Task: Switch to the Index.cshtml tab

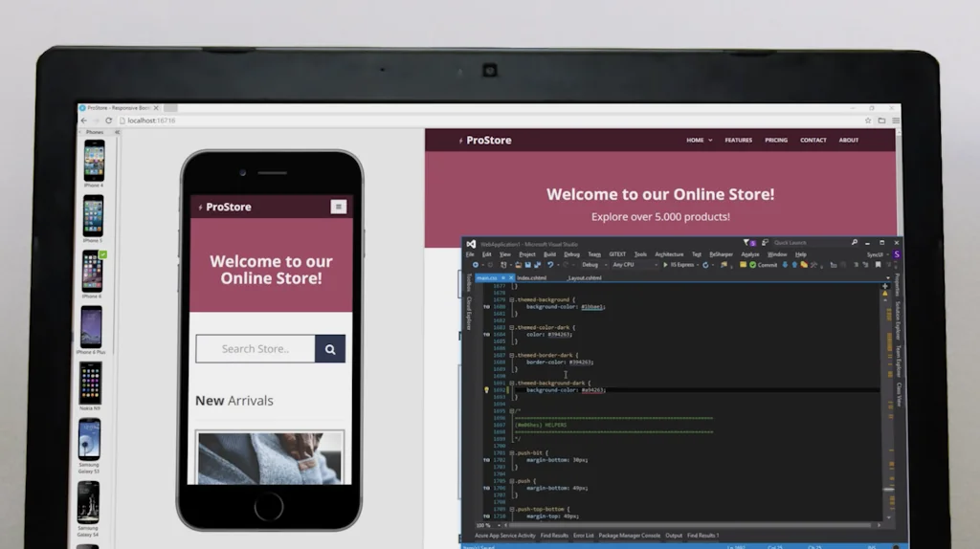Action: (x=532, y=278)
